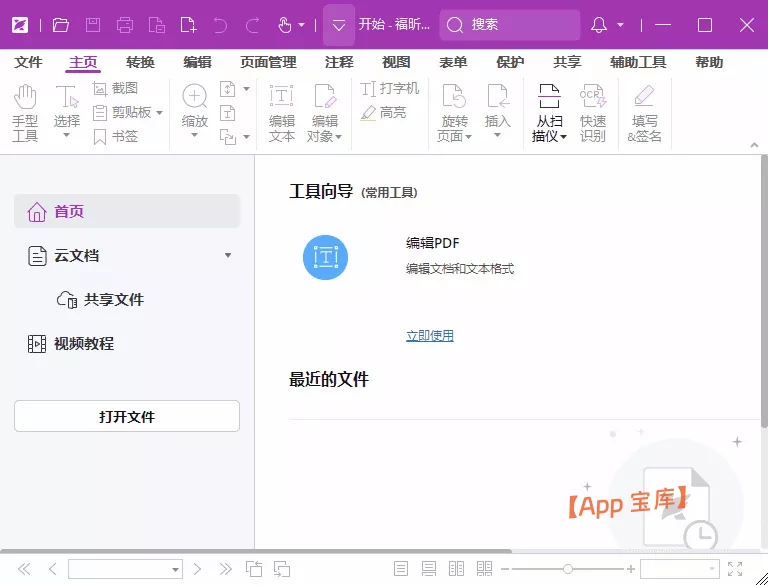
Task: Open the 填写&签名 tool
Action: tap(644, 113)
